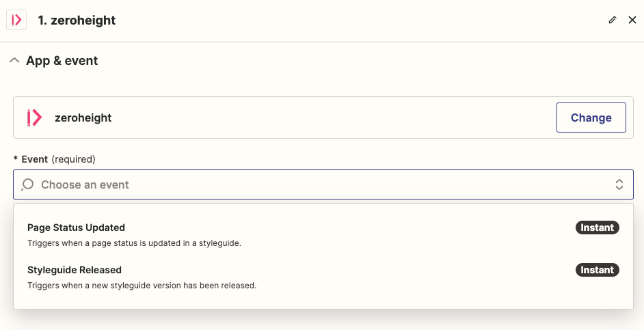
Task: Click the 'Triggers when a page status' description
Action: [x=134, y=243]
